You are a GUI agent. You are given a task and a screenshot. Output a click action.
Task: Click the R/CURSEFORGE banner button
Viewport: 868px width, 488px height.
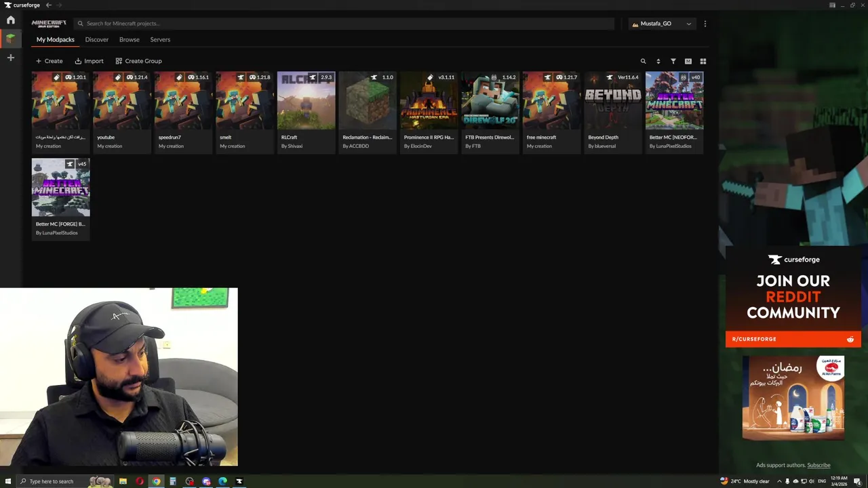click(x=793, y=339)
